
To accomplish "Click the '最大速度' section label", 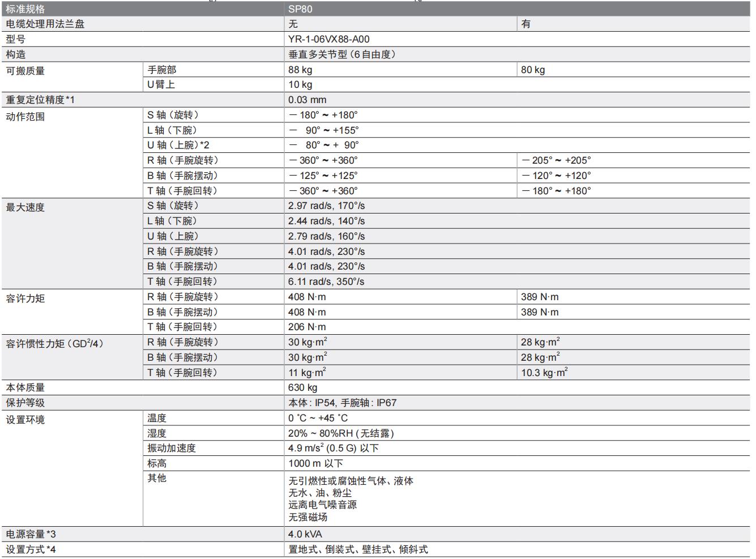I will pos(25,207).
